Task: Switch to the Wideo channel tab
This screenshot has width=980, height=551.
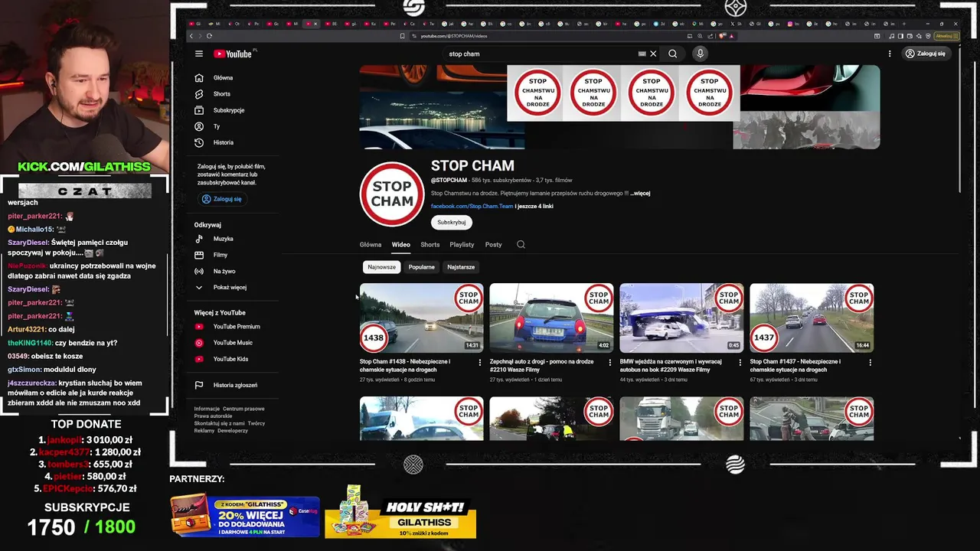Action: (x=401, y=245)
